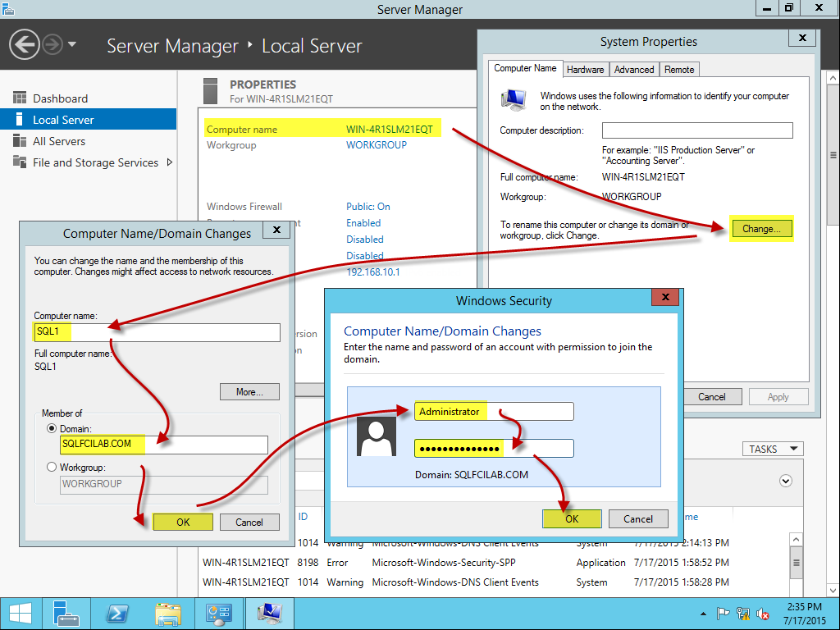Minimize the Server Manager window

(x=767, y=8)
